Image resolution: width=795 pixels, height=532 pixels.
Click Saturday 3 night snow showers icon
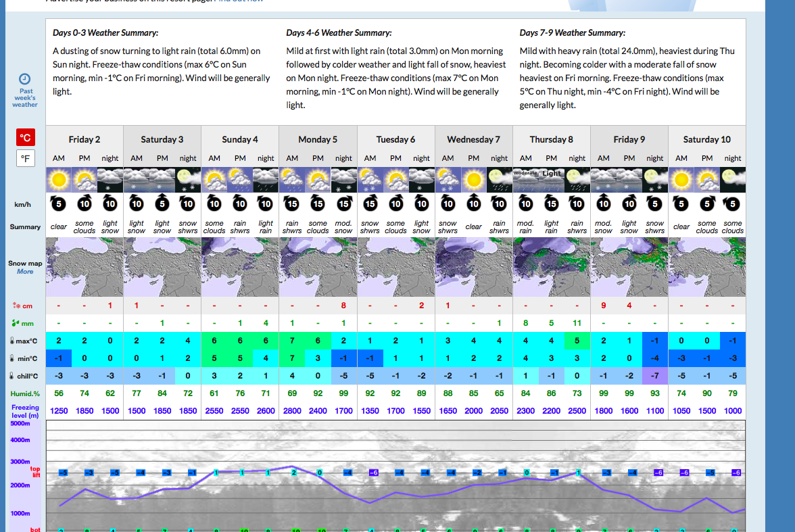tap(188, 180)
